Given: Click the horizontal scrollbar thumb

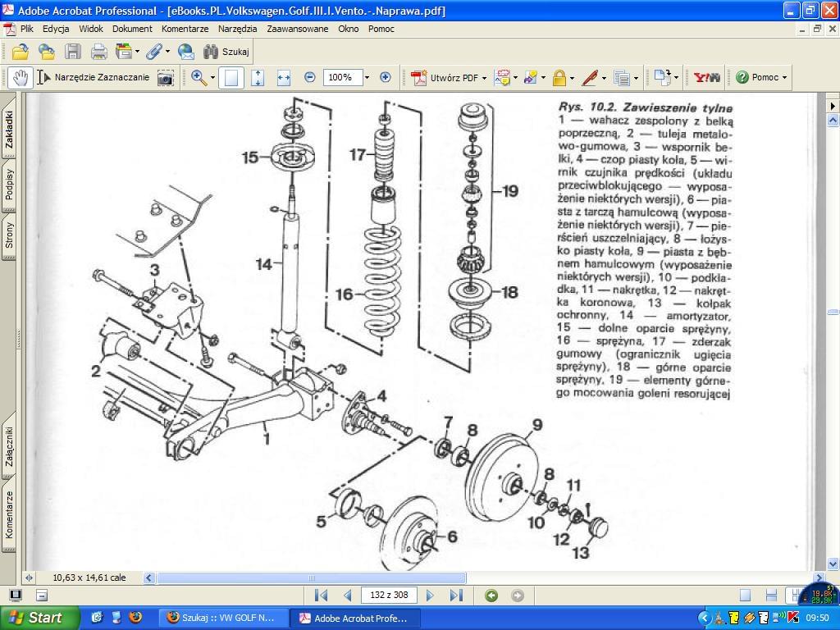Looking at the screenshot, I should coord(311,578).
